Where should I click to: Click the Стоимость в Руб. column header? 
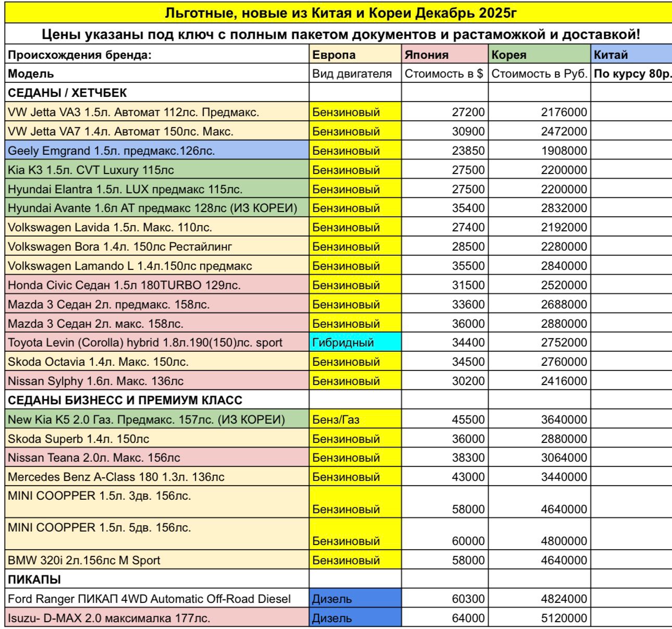pyautogui.click(x=539, y=74)
